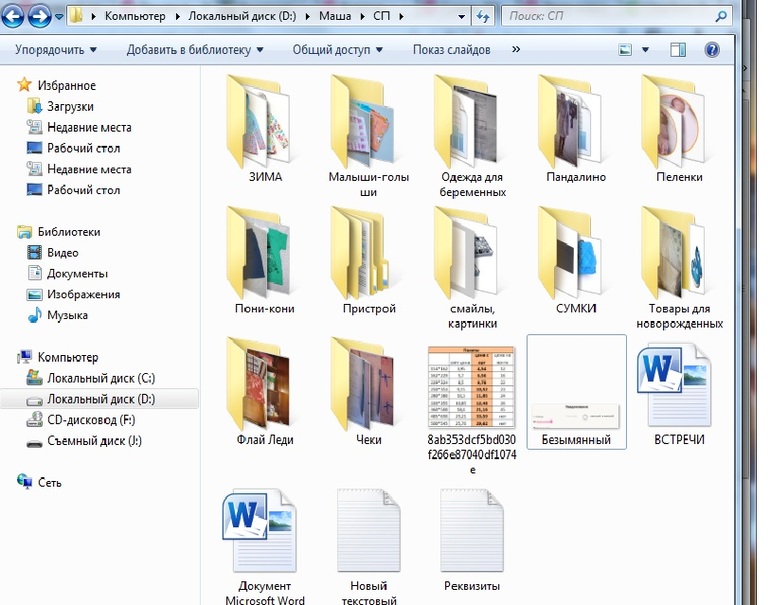Open the ВСТРЕЧИ Word document icon
The width and height of the screenshot is (770, 605).
[x=679, y=385]
